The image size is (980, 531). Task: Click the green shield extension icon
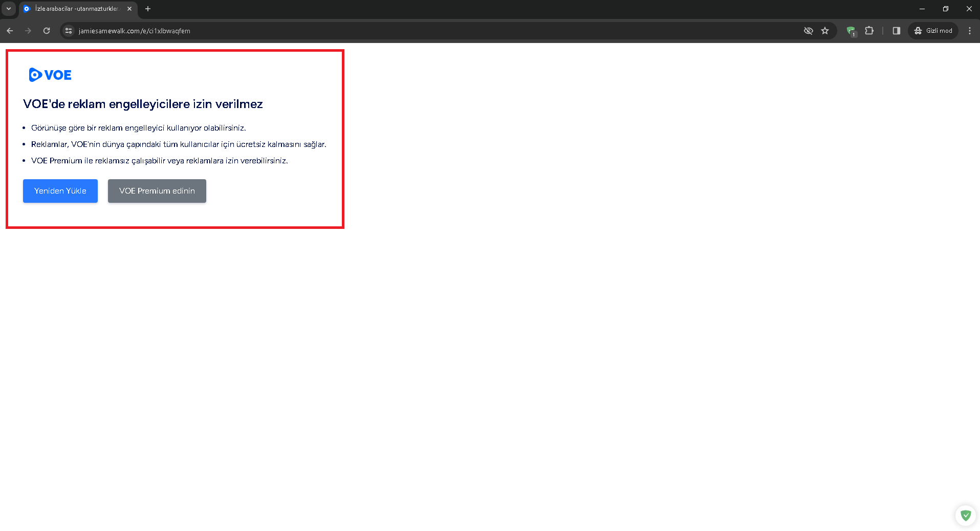point(851,31)
